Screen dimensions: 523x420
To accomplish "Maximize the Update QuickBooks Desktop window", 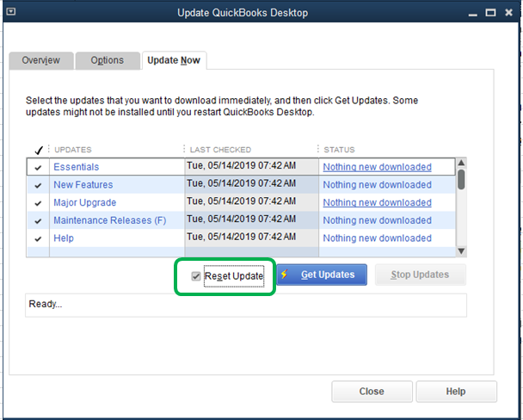I will pos(490,13).
